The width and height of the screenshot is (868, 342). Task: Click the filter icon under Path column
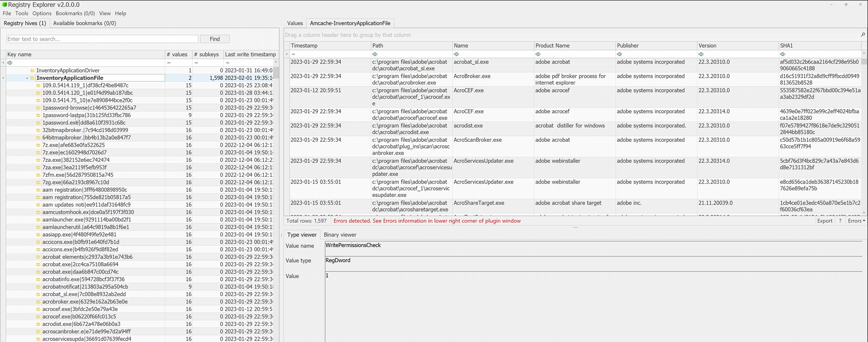(375, 54)
